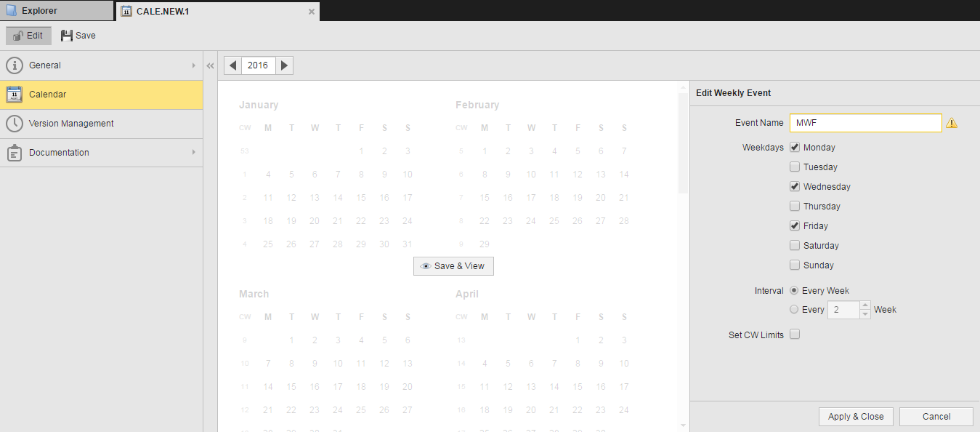Click the Monday weekday label
The width and height of the screenshot is (980, 432).
click(x=819, y=148)
